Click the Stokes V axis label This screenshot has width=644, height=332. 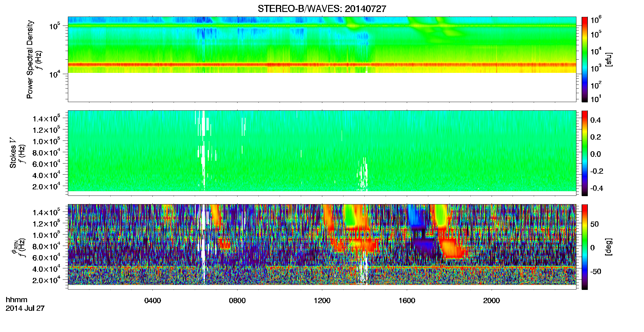tap(13, 153)
